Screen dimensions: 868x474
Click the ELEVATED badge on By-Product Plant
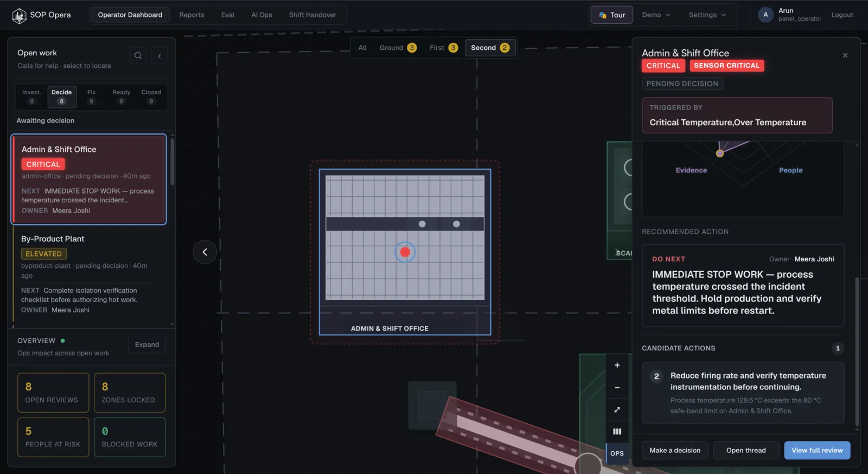coord(43,254)
